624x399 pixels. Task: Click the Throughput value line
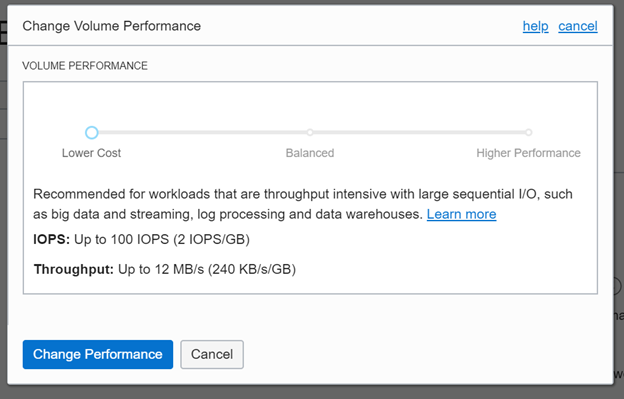(x=164, y=269)
